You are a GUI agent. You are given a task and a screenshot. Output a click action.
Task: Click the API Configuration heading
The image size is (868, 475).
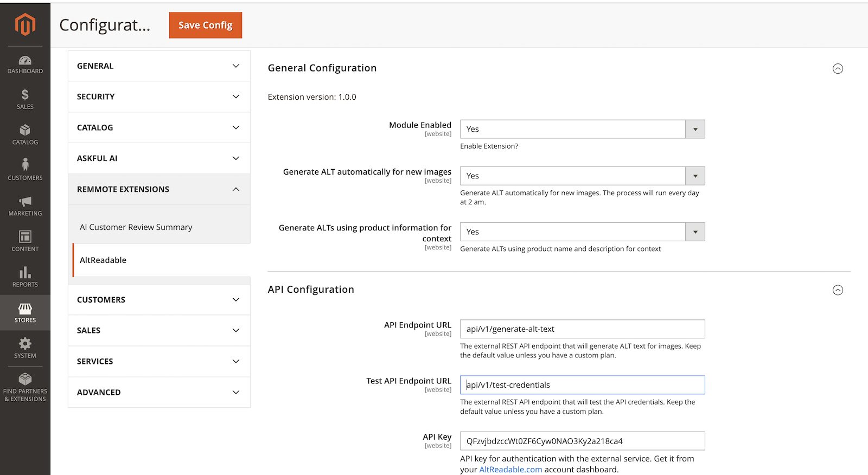(311, 290)
